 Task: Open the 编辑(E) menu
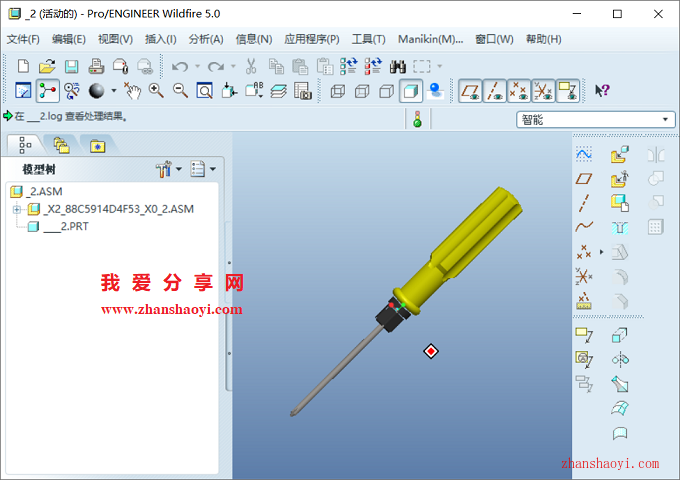point(69,39)
